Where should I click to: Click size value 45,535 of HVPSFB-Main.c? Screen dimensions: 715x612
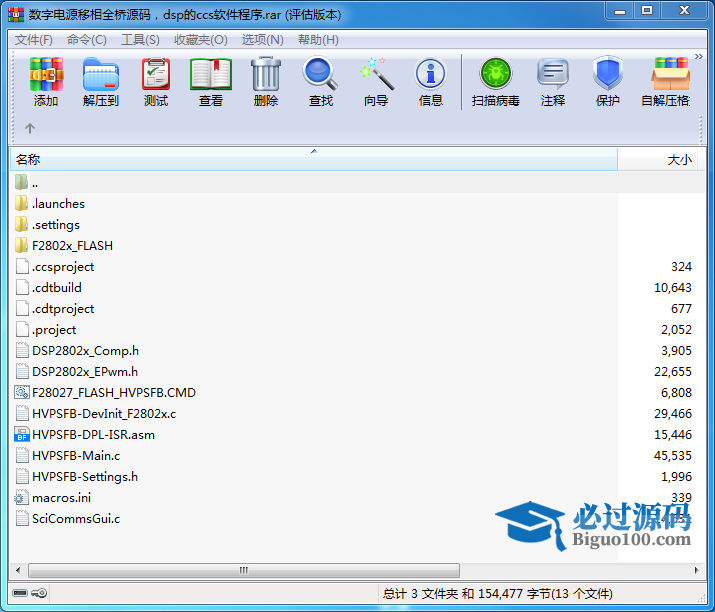[x=673, y=456]
